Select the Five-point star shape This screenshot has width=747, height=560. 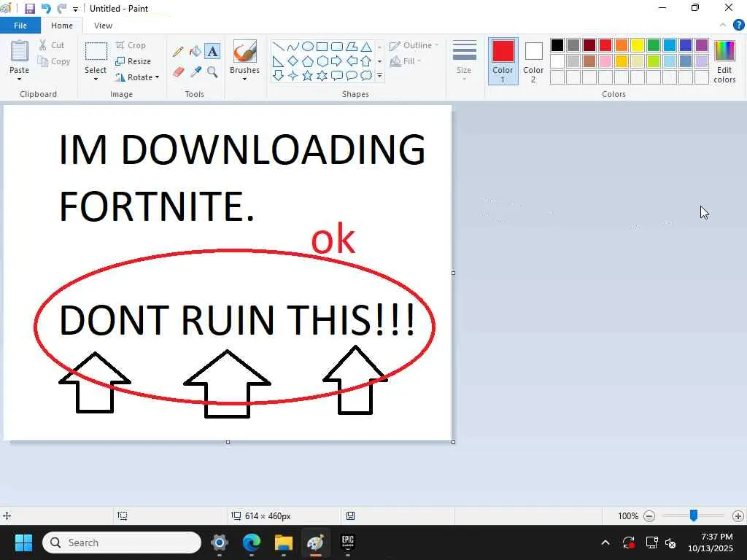(x=308, y=75)
